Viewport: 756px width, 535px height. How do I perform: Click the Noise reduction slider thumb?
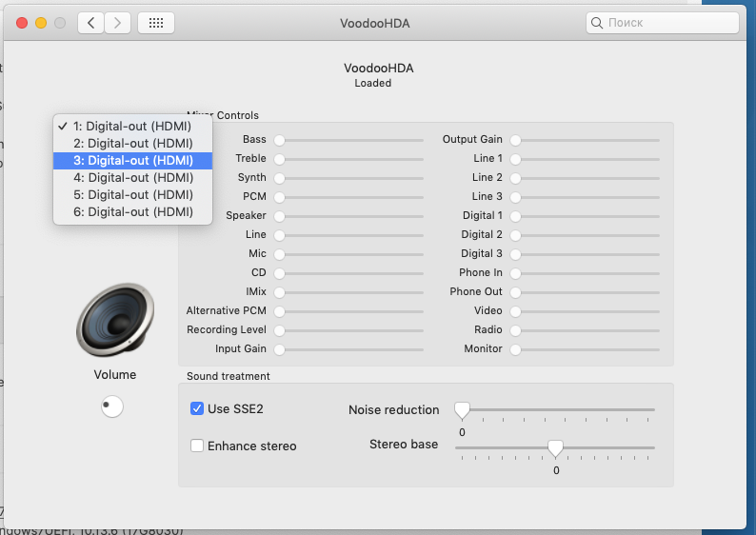click(x=462, y=410)
